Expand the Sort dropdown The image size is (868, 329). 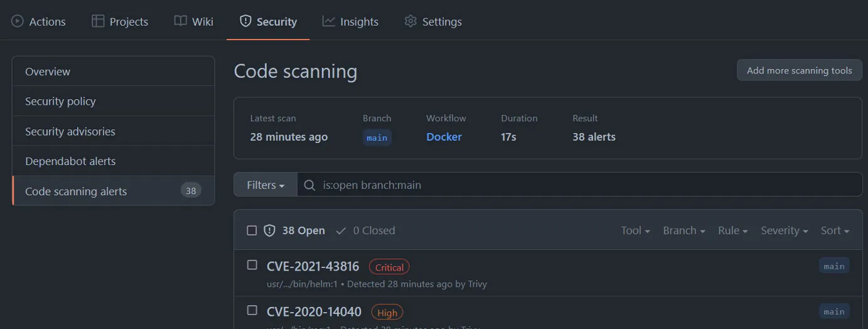(x=835, y=230)
